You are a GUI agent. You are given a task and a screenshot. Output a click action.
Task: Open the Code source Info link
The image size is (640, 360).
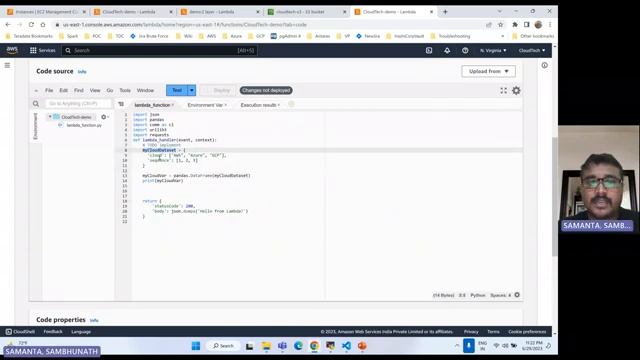tap(82, 72)
